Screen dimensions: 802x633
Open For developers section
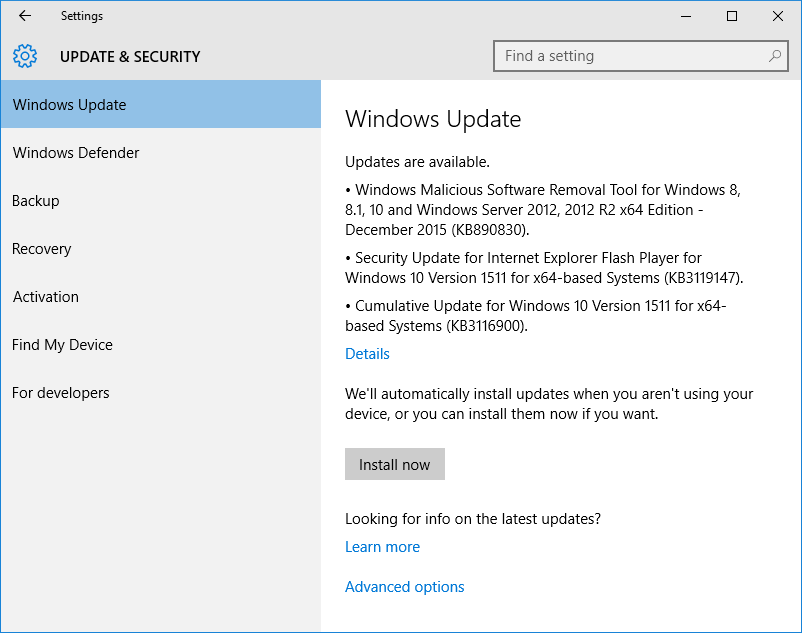[x=161, y=393]
